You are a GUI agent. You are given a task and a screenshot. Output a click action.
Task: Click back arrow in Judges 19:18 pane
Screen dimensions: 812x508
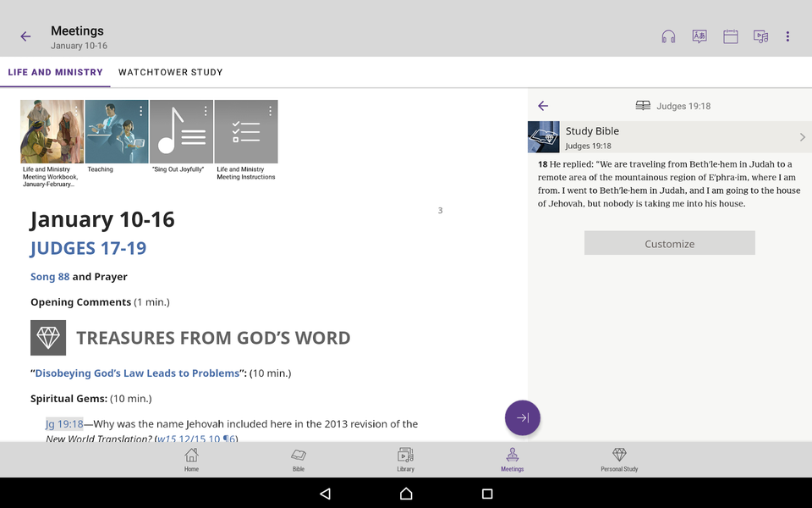(543, 106)
